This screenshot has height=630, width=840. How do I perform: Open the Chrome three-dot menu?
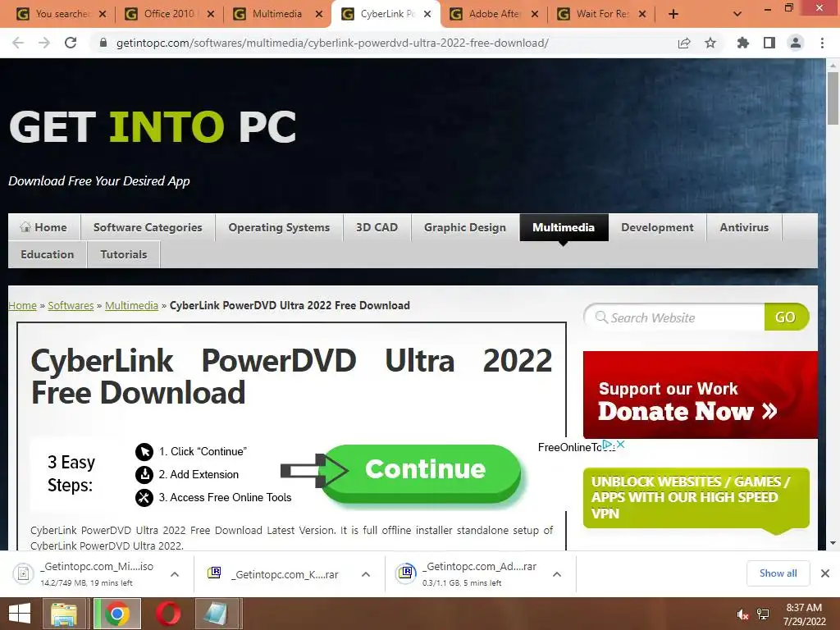822,43
